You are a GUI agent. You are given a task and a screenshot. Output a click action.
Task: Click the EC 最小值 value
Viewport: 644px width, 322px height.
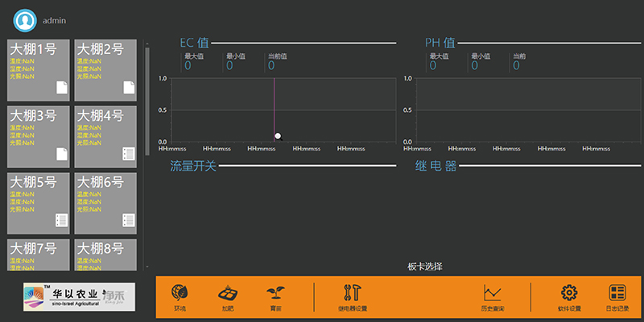(229, 66)
